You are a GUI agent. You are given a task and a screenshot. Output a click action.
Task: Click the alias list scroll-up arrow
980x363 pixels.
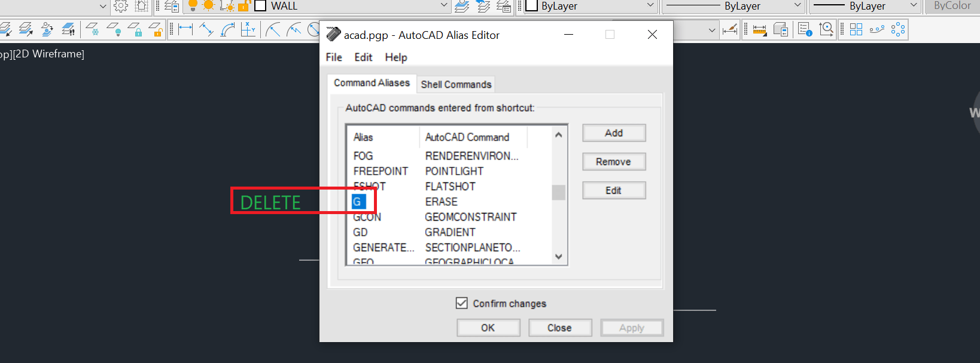coord(558,135)
